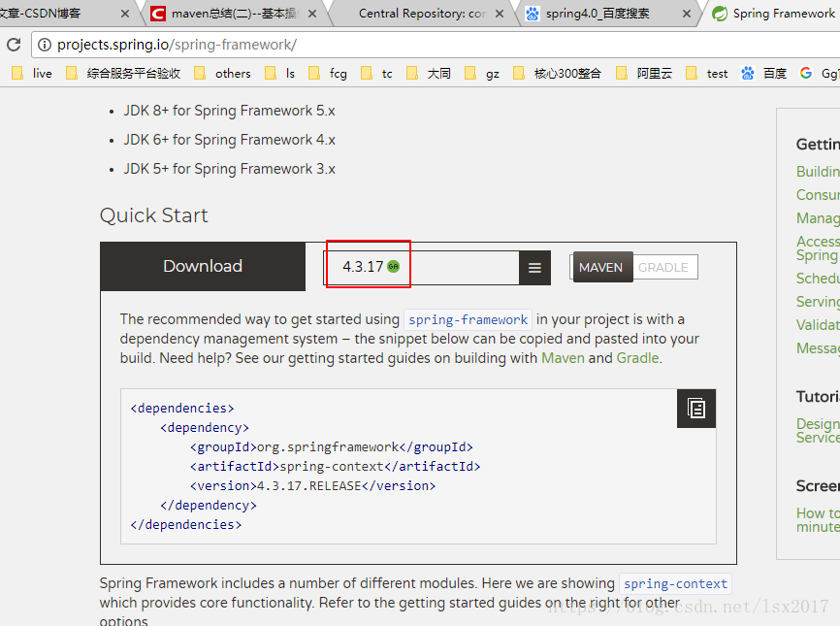Screen dimensions: 840x626
Task: Switch to the maven总结 tab
Action: 234,14
